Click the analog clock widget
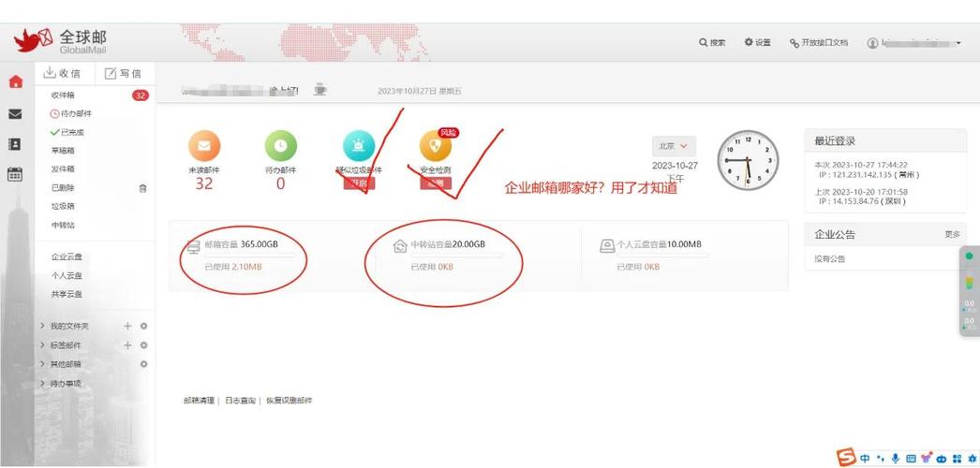 pyautogui.click(x=748, y=160)
